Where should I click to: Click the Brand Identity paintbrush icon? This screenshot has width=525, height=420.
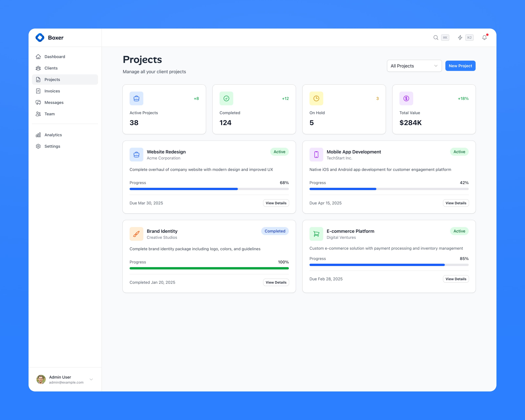136,234
